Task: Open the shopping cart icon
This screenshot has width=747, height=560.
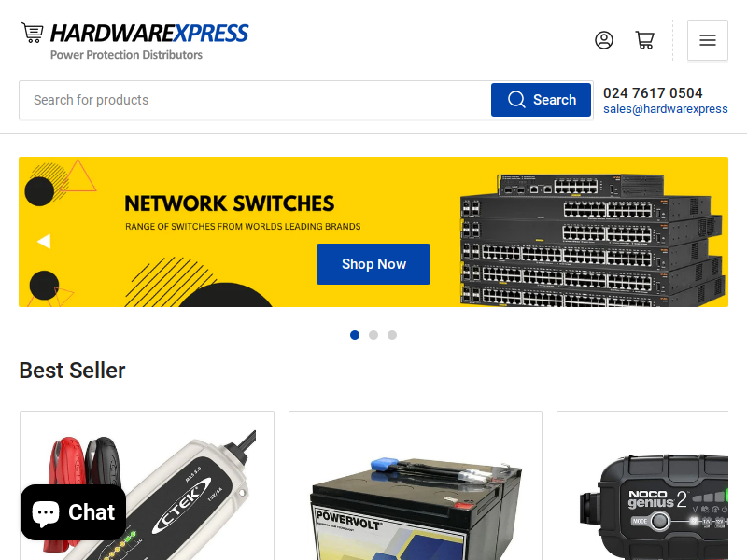Action: click(x=644, y=40)
